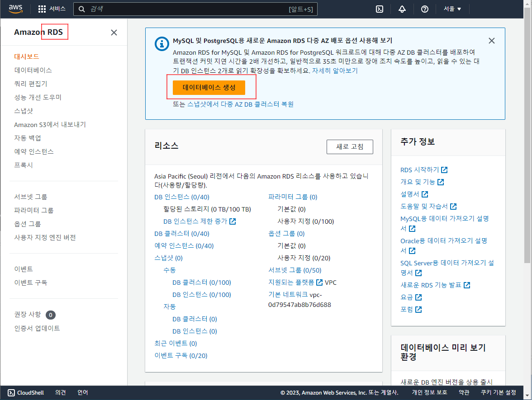
Task: Open 이벤트 구독 in the sidebar
Action: 31,282
